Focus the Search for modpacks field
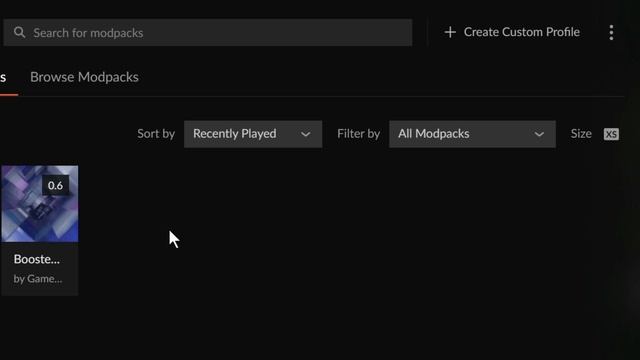 click(208, 33)
